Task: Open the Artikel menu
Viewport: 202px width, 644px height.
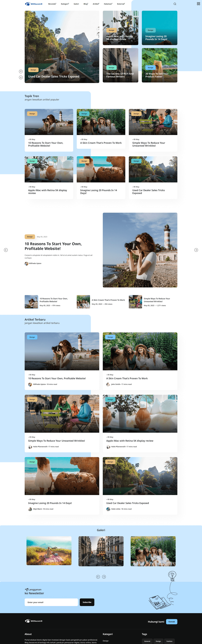Action: click(x=96, y=4)
